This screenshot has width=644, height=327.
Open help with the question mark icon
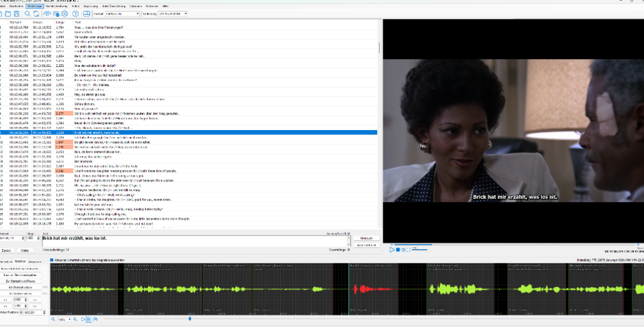pyautogui.click(x=75, y=14)
